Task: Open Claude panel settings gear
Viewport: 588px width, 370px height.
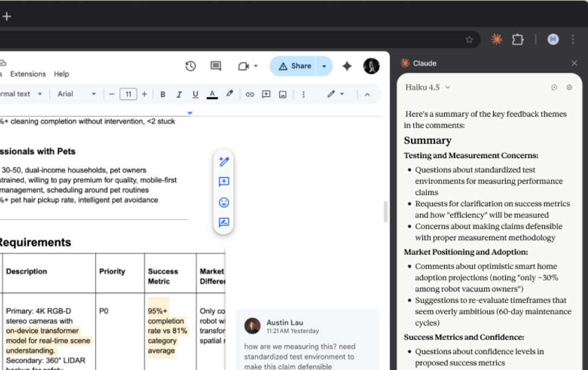Action: (x=569, y=87)
